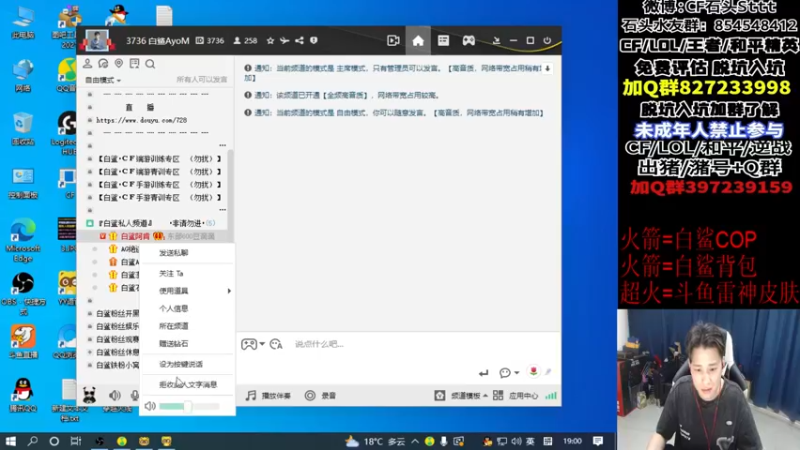Expand the 频道模板 menu

click(461, 396)
